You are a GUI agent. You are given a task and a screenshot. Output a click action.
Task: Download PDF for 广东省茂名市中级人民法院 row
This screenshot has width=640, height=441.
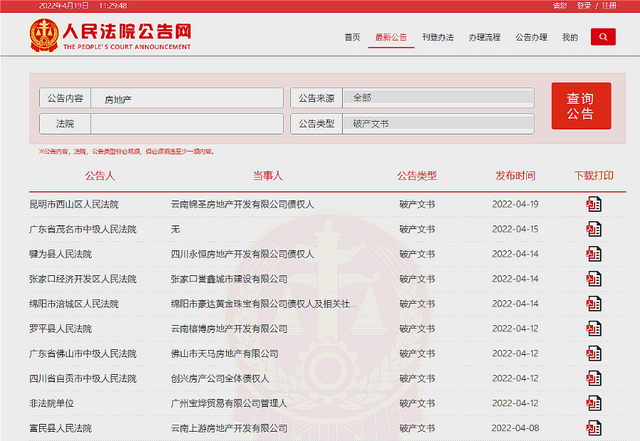(594, 229)
